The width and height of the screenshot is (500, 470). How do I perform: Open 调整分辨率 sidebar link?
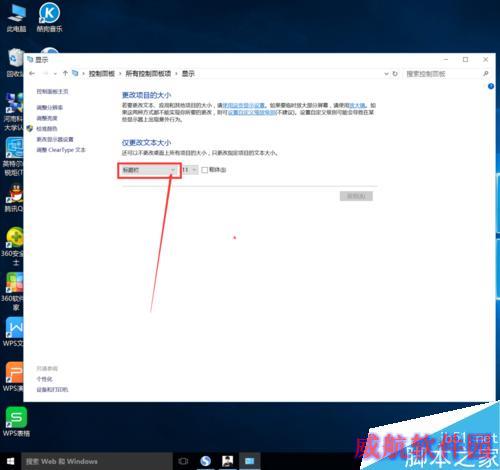[x=50, y=107]
